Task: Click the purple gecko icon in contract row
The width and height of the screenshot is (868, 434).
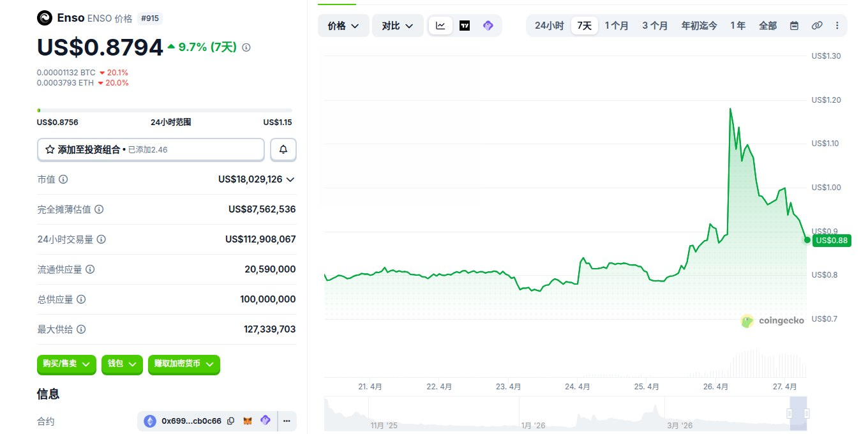Action: pyautogui.click(x=265, y=421)
